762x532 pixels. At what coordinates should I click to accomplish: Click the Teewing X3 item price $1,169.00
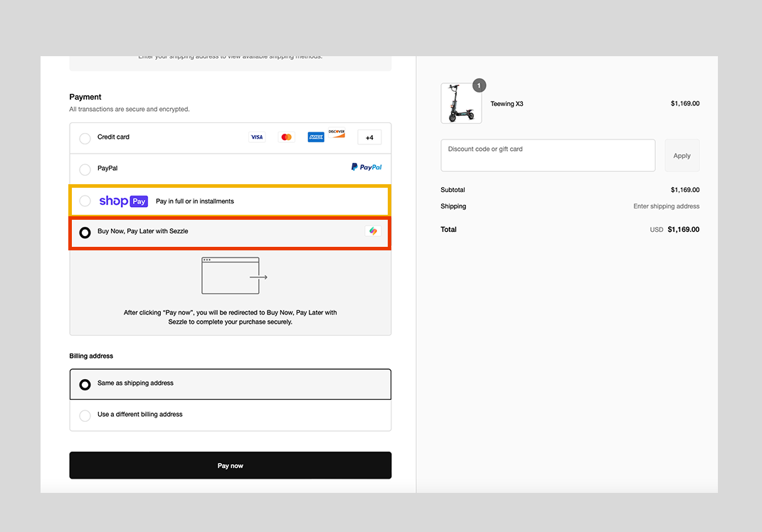coord(685,104)
